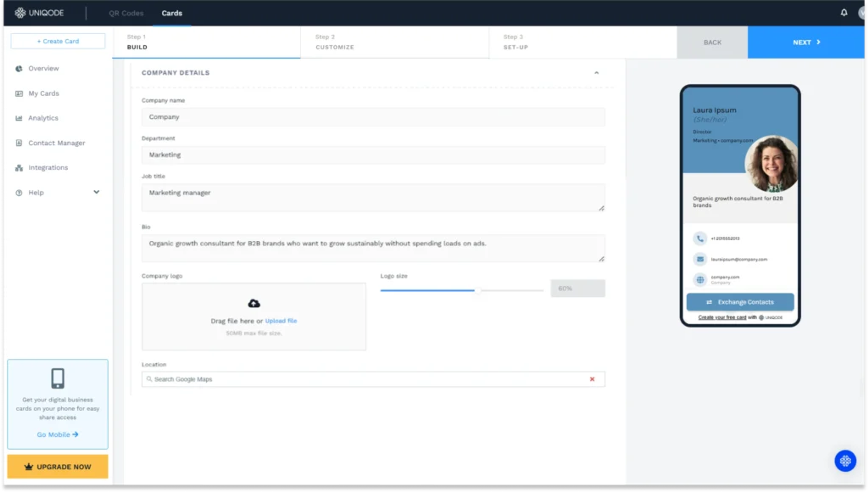Open the blue help chat bubble
The height and width of the screenshot is (492, 868).
[845, 461]
